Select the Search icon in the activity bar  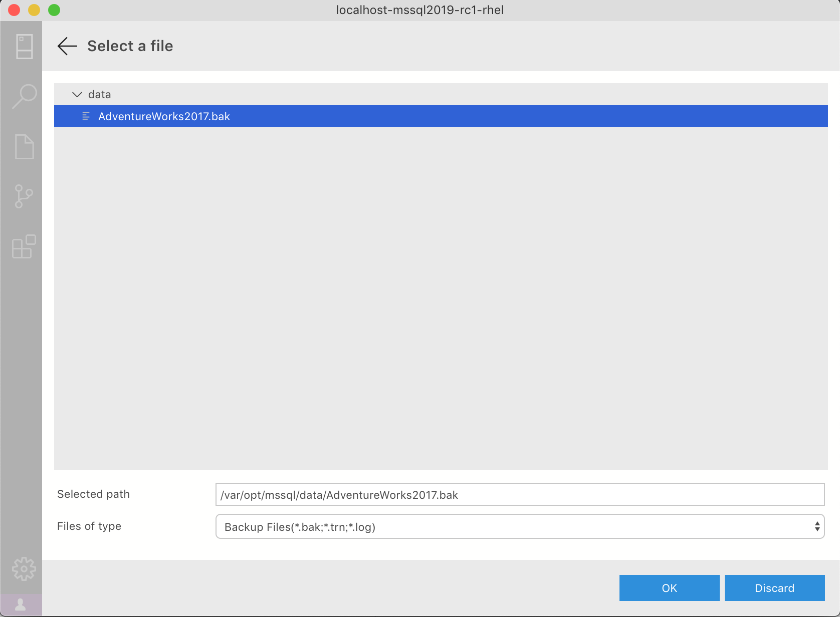[x=24, y=96]
